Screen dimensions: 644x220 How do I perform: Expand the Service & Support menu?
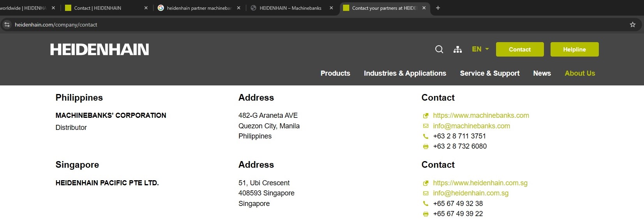click(x=489, y=73)
